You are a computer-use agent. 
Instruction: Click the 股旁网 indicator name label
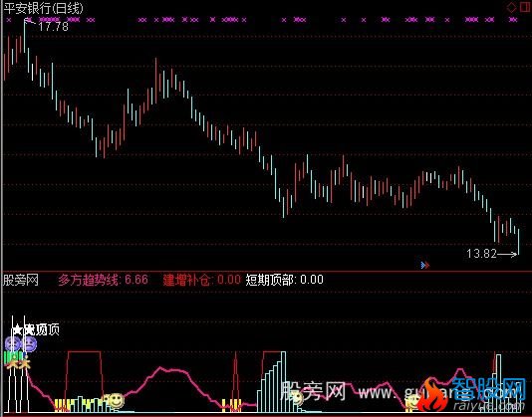click(x=21, y=280)
